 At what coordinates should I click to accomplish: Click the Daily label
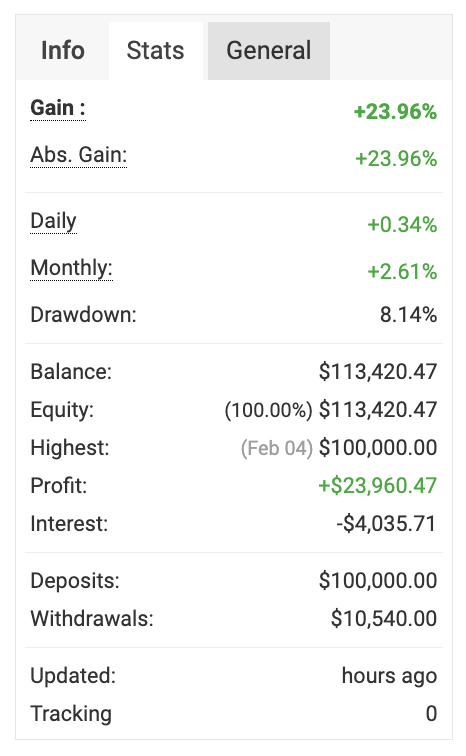coord(53,222)
